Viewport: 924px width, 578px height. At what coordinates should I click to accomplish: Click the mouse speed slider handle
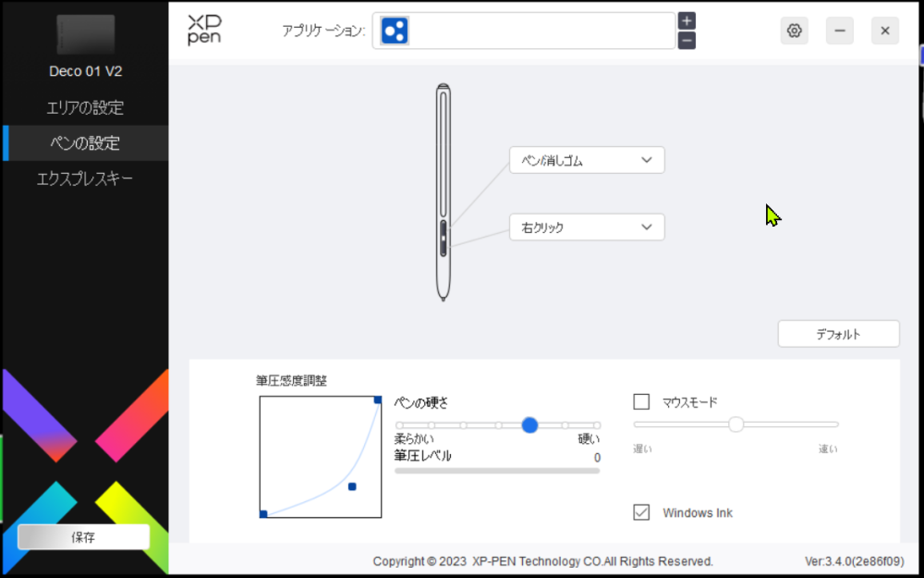click(x=736, y=424)
